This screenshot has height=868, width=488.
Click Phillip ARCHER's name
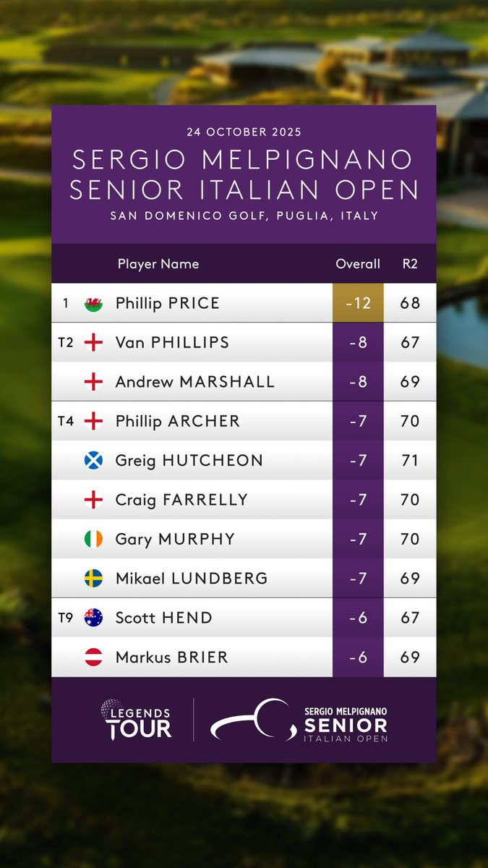pos(177,421)
